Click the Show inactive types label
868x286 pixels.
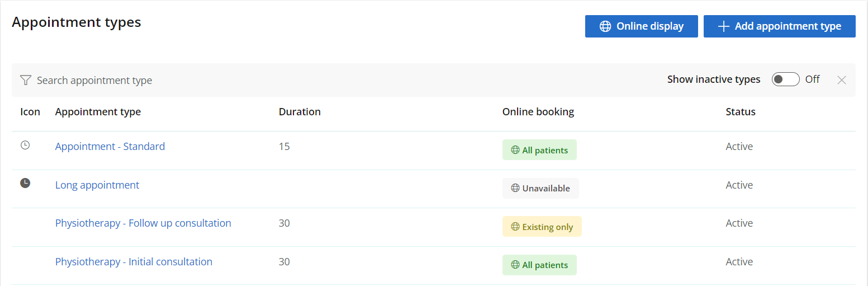click(x=714, y=79)
